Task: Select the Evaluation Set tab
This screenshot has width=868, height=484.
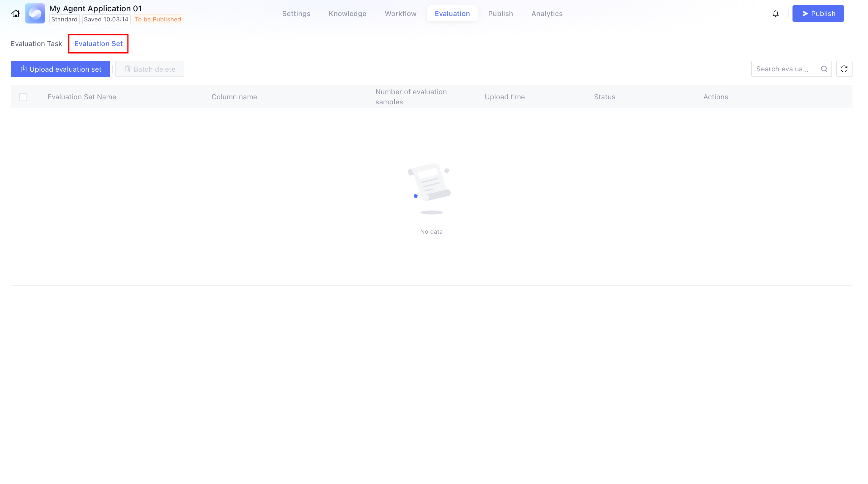Action: point(98,44)
